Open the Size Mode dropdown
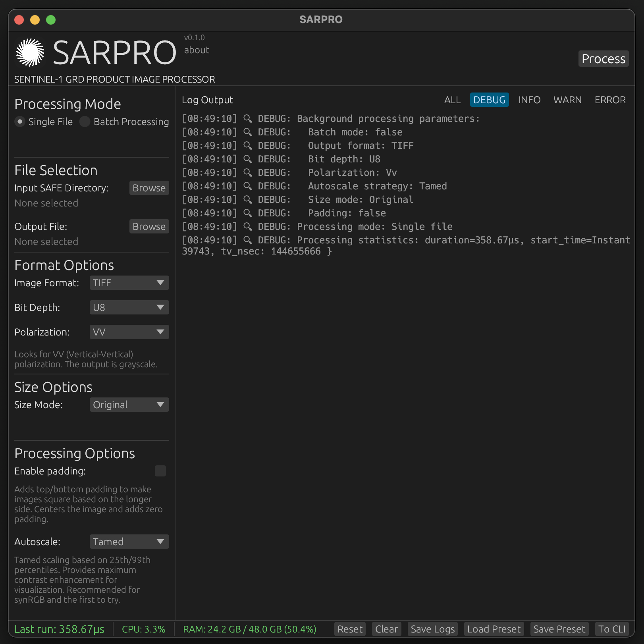The height and width of the screenshot is (644, 644). click(x=129, y=405)
